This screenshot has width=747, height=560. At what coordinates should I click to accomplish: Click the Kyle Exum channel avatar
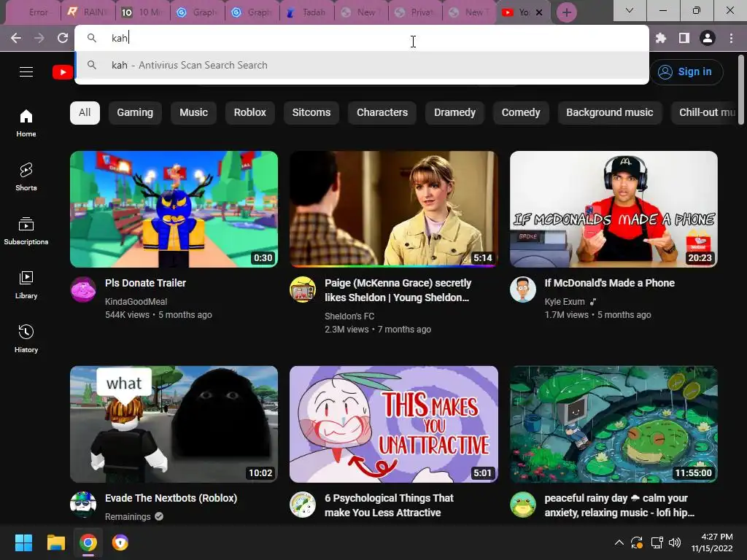coord(523,289)
